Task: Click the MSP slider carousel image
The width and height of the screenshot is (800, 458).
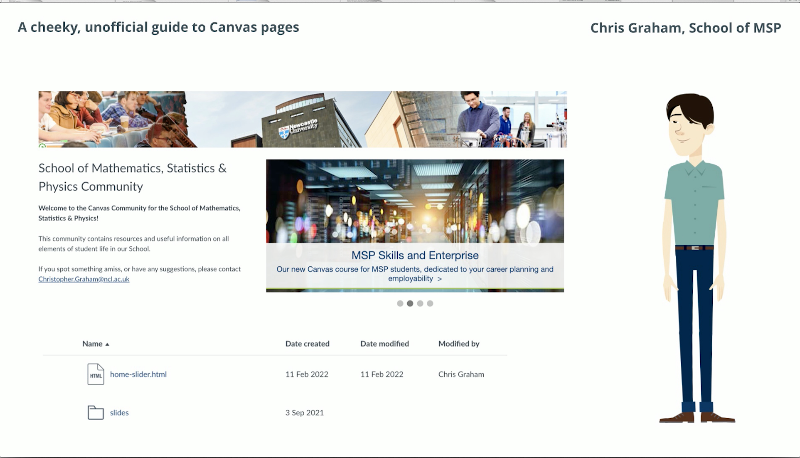Action: (414, 200)
